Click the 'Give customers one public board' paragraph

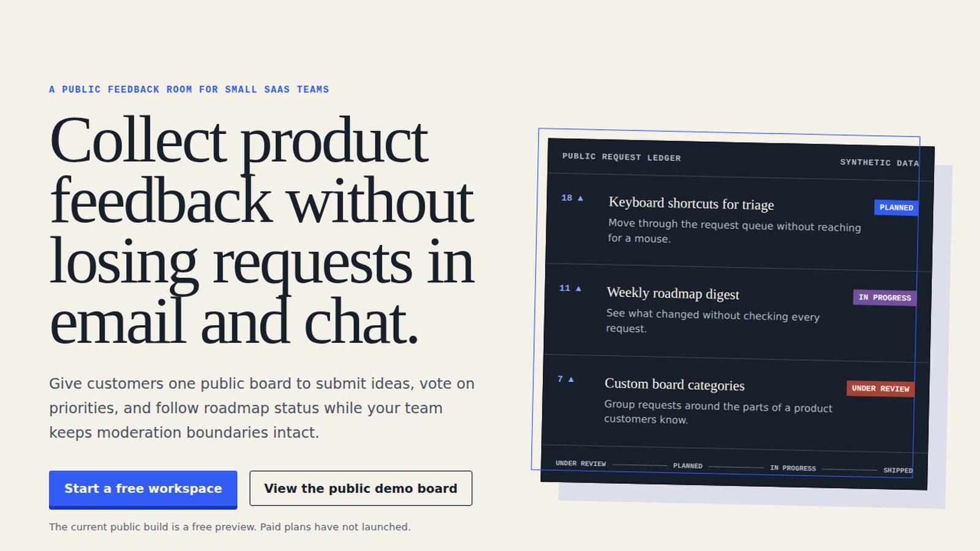pos(262,408)
